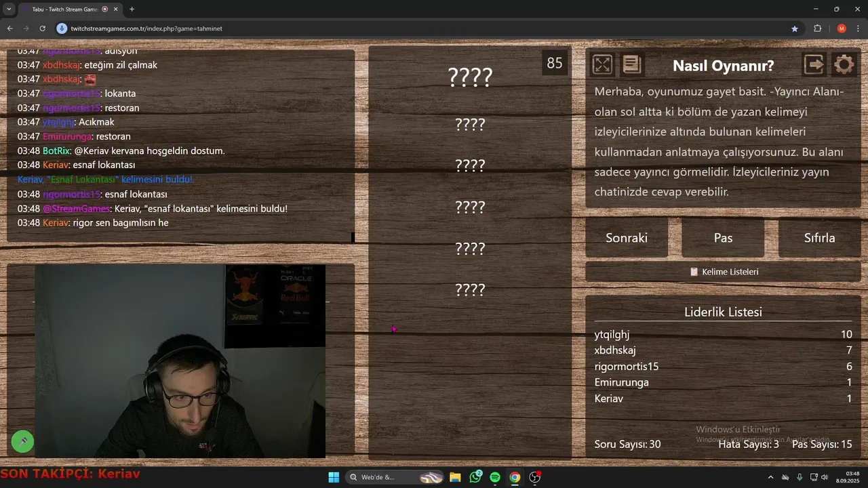Open OBS Studio from taskbar

click(x=535, y=477)
